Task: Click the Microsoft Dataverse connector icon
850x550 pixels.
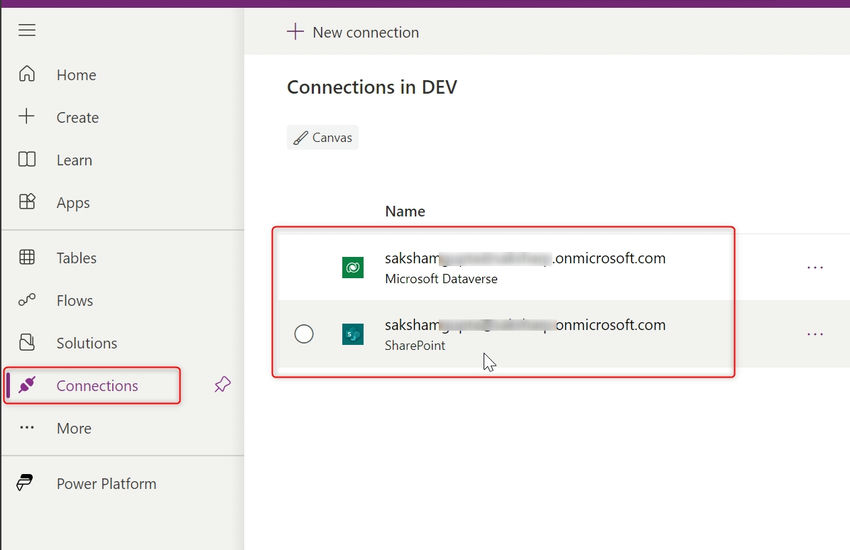Action: click(x=353, y=268)
